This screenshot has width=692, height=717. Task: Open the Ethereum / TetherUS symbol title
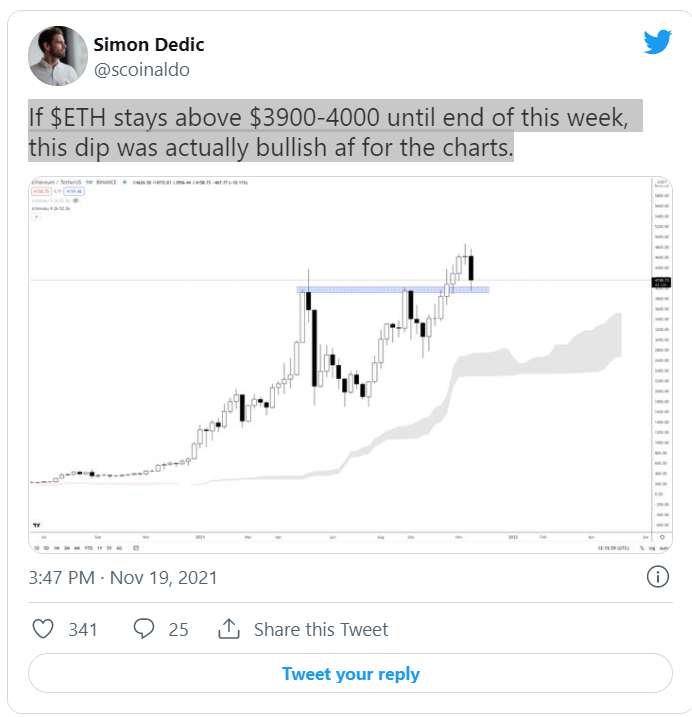click(x=57, y=182)
